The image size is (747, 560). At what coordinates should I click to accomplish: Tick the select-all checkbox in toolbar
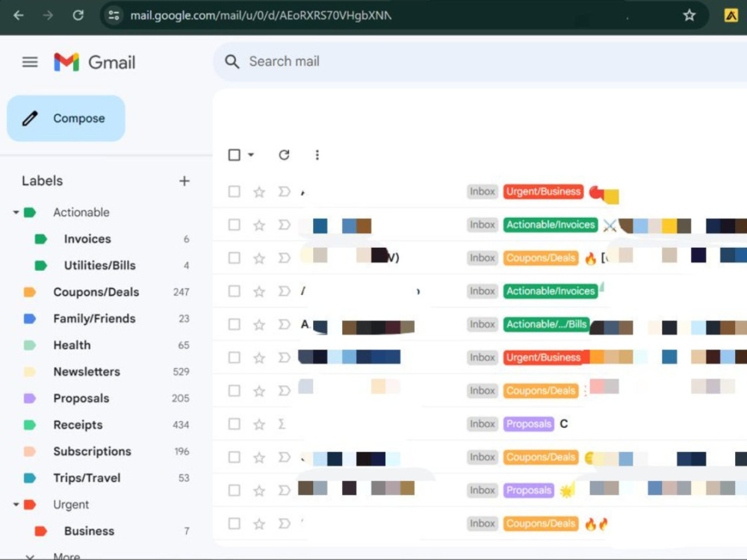click(234, 155)
